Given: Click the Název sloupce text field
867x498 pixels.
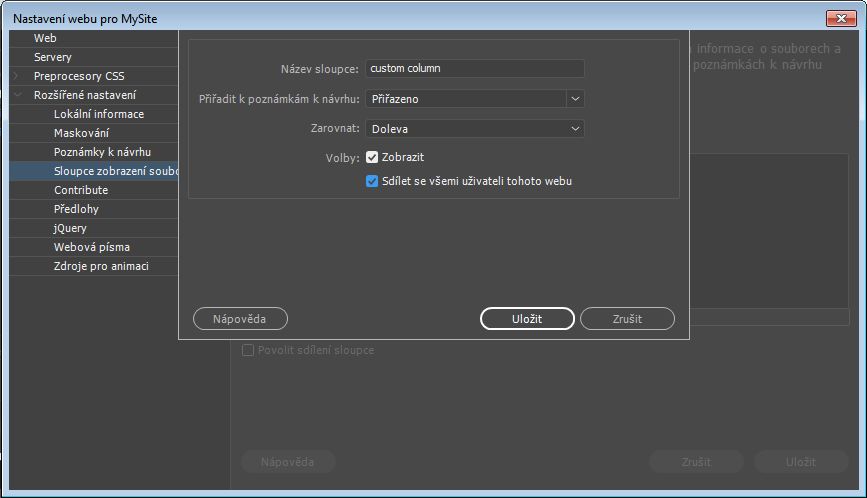Looking at the screenshot, I should (x=474, y=69).
